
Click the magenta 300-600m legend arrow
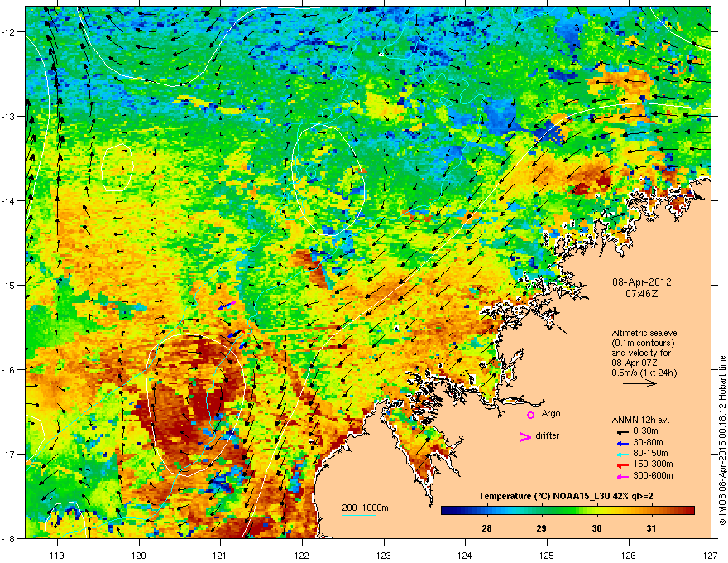coord(623,476)
